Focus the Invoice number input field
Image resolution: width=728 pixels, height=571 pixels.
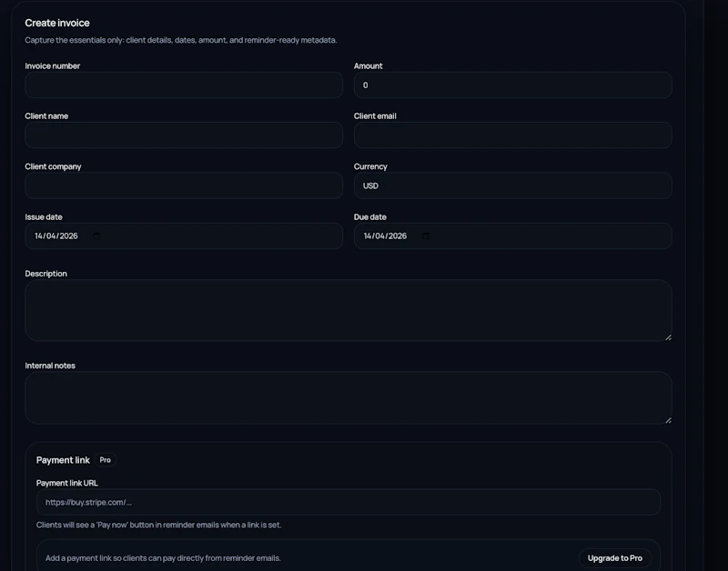tap(182, 85)
